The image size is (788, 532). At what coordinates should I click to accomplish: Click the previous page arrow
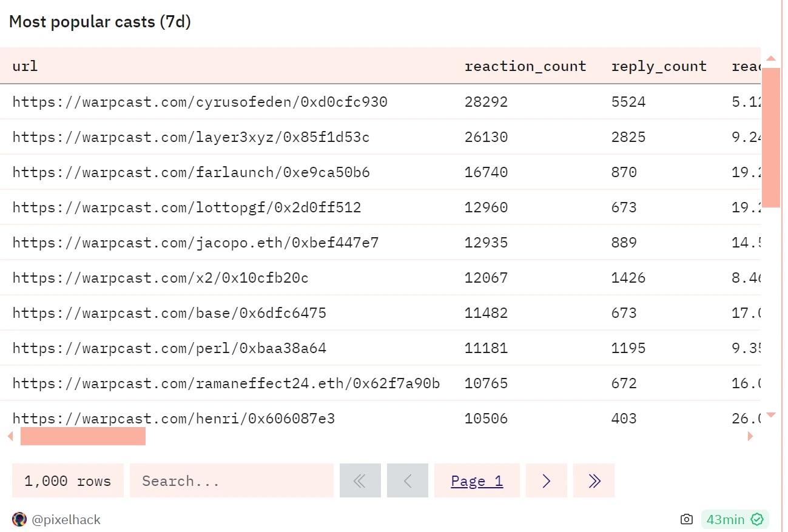407,481
